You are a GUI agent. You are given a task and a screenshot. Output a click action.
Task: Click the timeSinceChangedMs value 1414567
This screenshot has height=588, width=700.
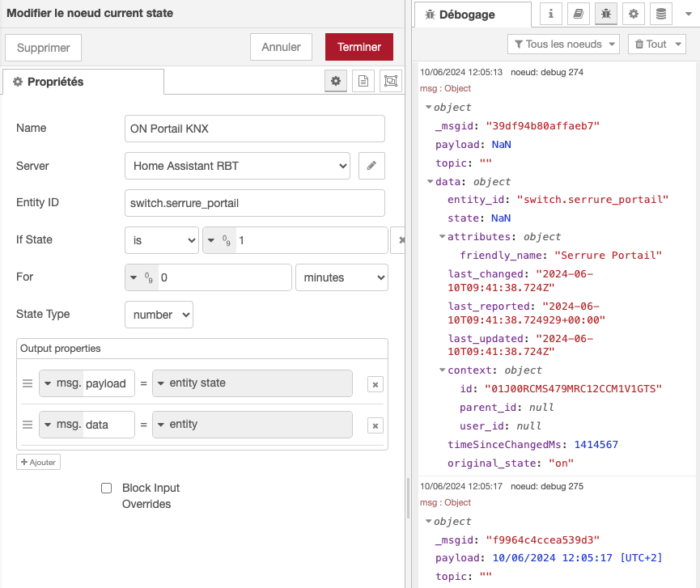pos(596,444)
